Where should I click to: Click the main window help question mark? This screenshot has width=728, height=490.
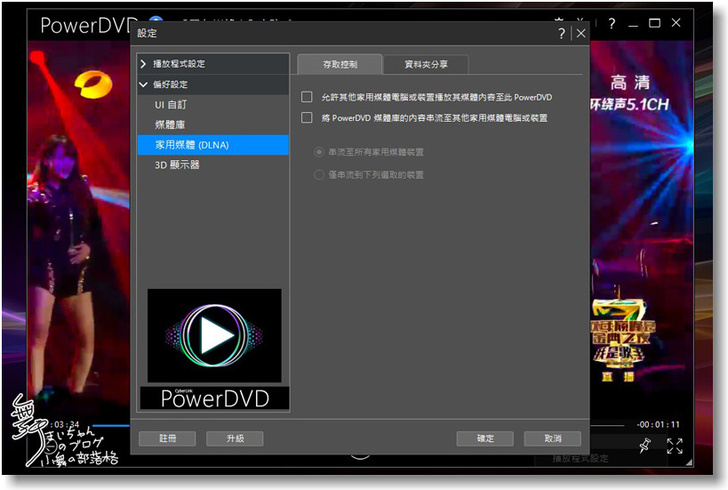tap(610, 23)
